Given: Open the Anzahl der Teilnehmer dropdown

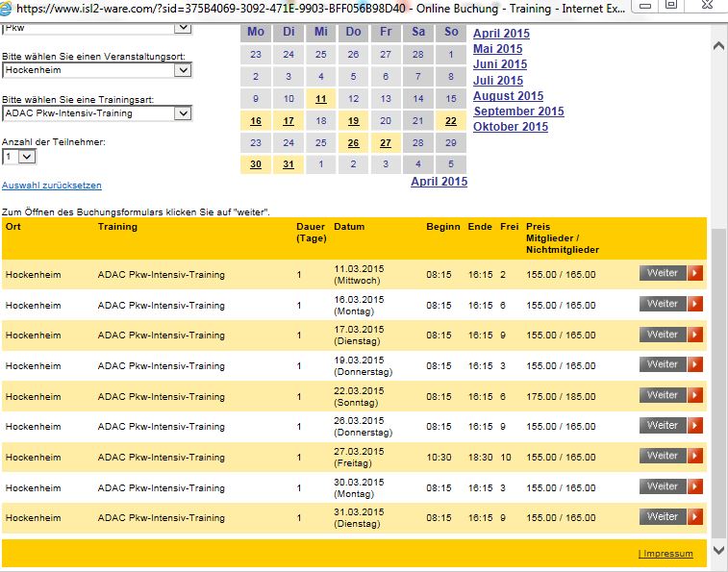Looking at the screenshot, I should tap(19, 157).
